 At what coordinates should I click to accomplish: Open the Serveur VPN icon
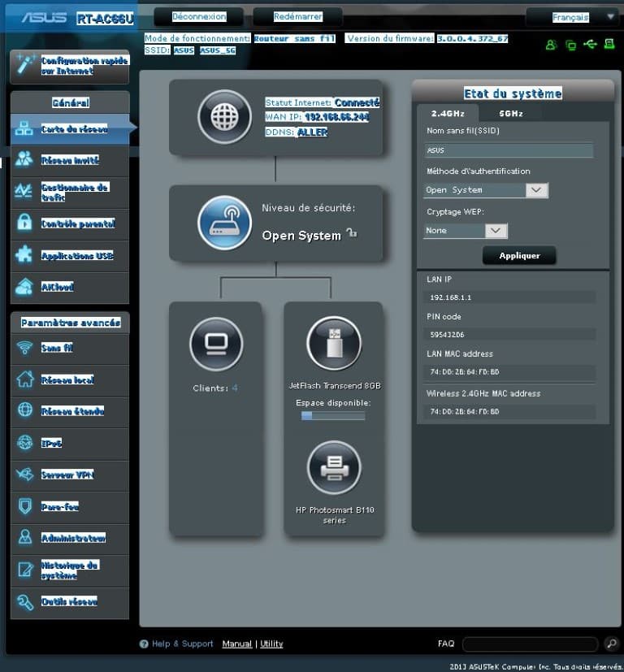point(25,474)
